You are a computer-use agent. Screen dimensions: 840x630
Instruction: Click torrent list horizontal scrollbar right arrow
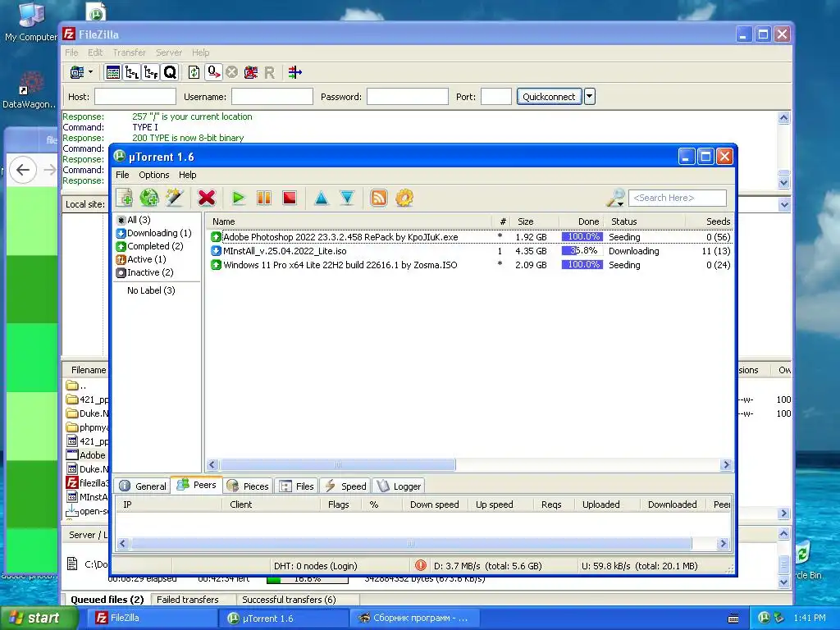[726, 465]
